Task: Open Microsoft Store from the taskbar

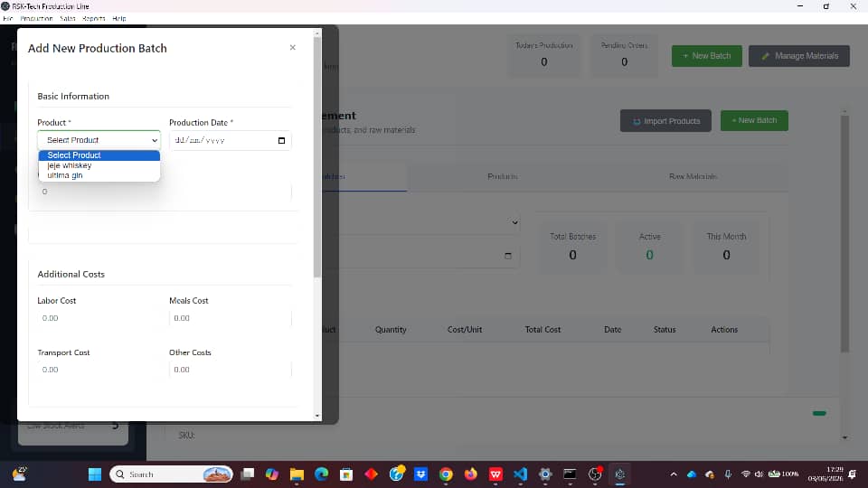Action: pos(346,474)
